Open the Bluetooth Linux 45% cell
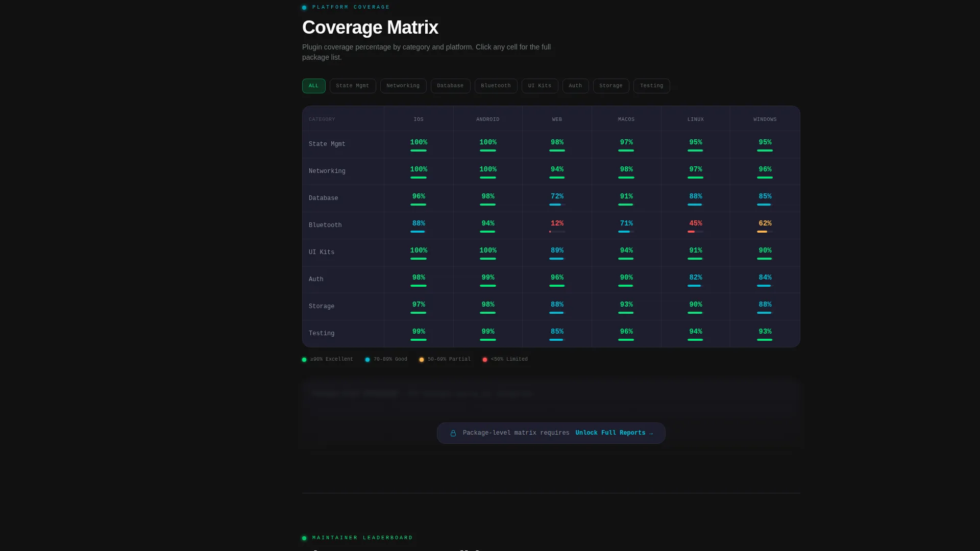This screenshot has height=551, width=980. [696, 226]
